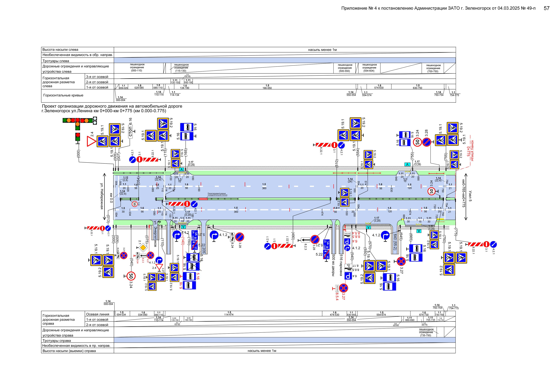Click the 'Узел 5' label by the double arrow
The width and height of the screenshot is (555, 392).
[x=470, y=196]
